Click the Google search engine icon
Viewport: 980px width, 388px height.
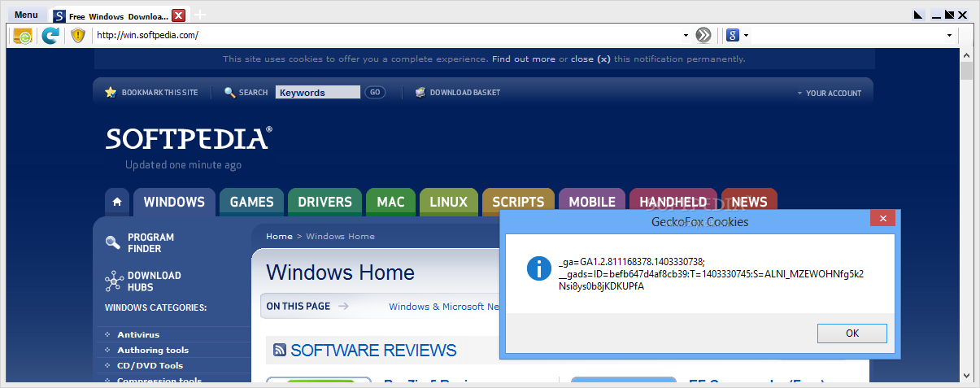tap(733, 35)
